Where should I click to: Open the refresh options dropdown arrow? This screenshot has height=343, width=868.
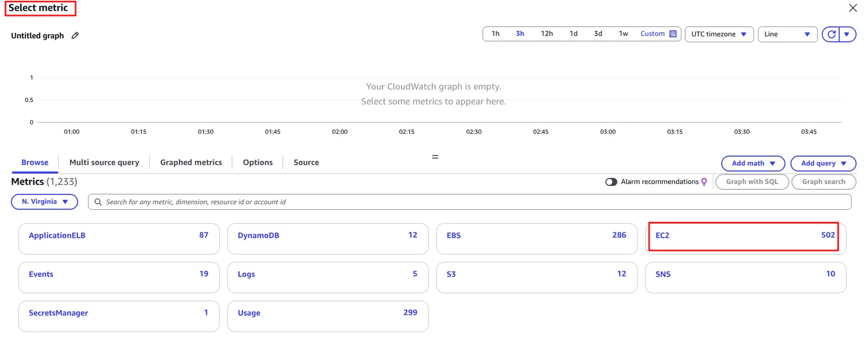pos(847,34)
